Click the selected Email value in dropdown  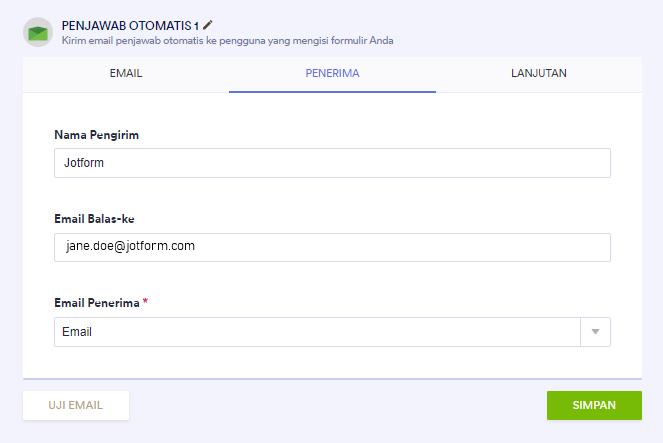pyautogui.click(x=77, y=332)
